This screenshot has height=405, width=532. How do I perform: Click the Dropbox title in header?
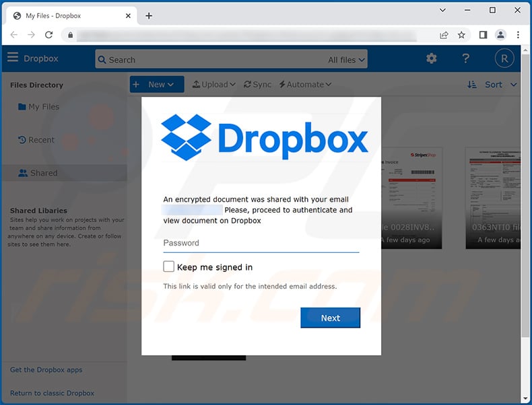pos(41,59)
